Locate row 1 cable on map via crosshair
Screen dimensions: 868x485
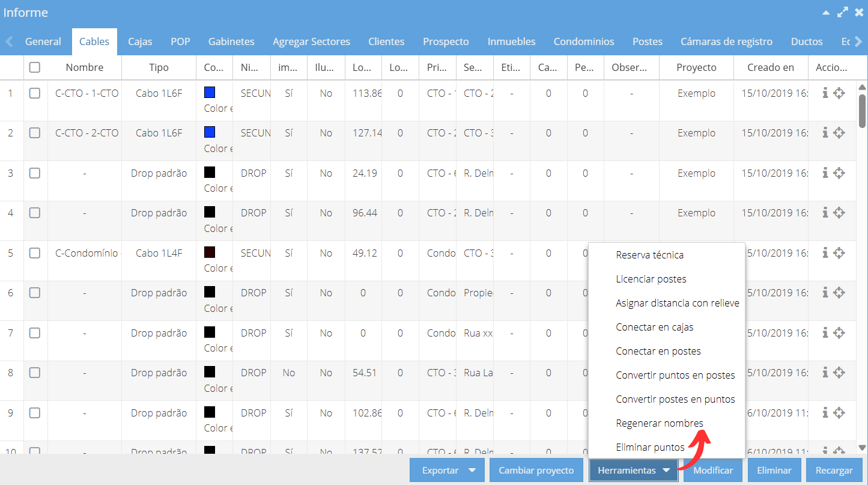(x=839, y=93)
